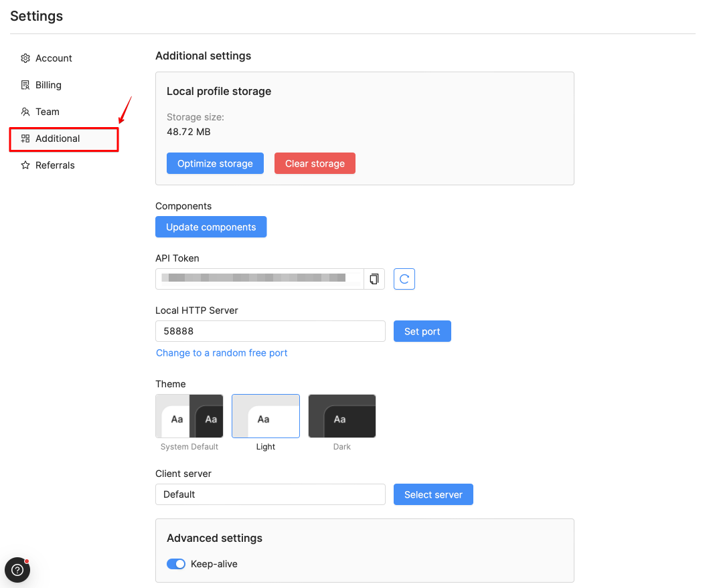Click the Team people icon
Screen dimensions: 711x588
pos(25,112)
